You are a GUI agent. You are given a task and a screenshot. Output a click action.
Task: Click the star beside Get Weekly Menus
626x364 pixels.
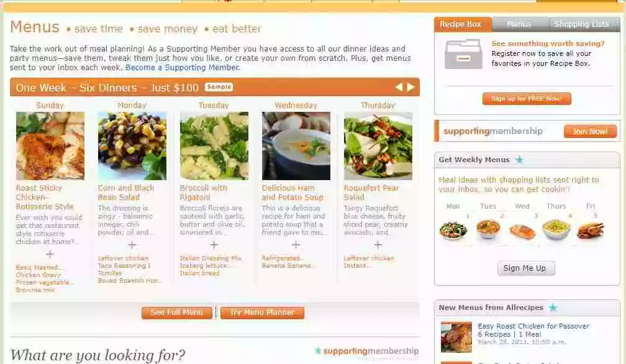(x=519, y=160)
